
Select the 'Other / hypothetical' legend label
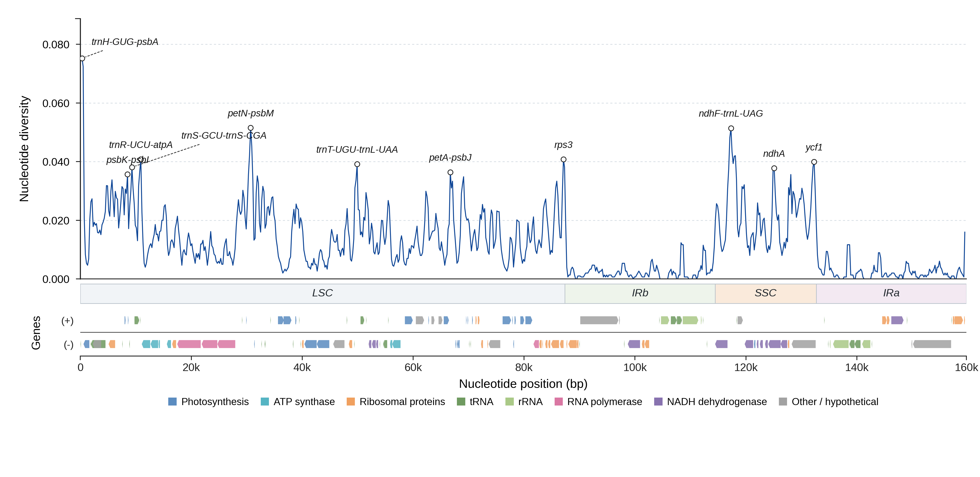(x=835, y=402)
